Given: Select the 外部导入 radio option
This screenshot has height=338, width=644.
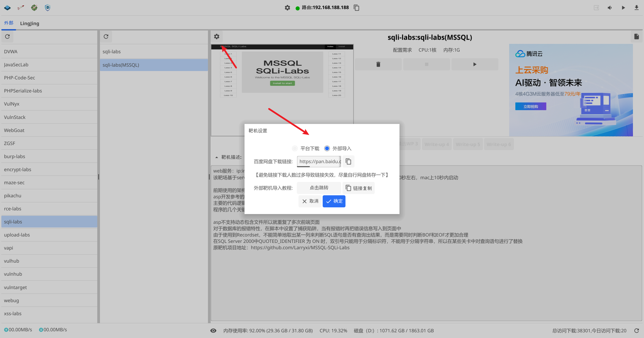Looking at the screenshot, I should coord(327,148).
